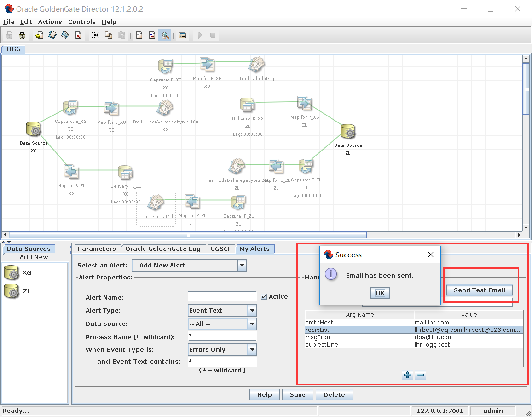
Task: Open the Alert Type dropdown
Action: [252, 311]
